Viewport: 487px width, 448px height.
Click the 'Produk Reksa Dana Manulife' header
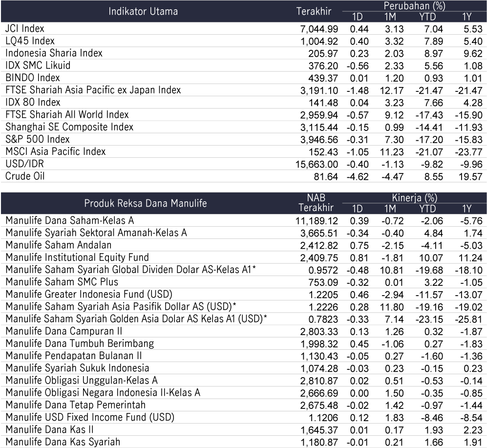pyautogui.click(x=146, y=203)
